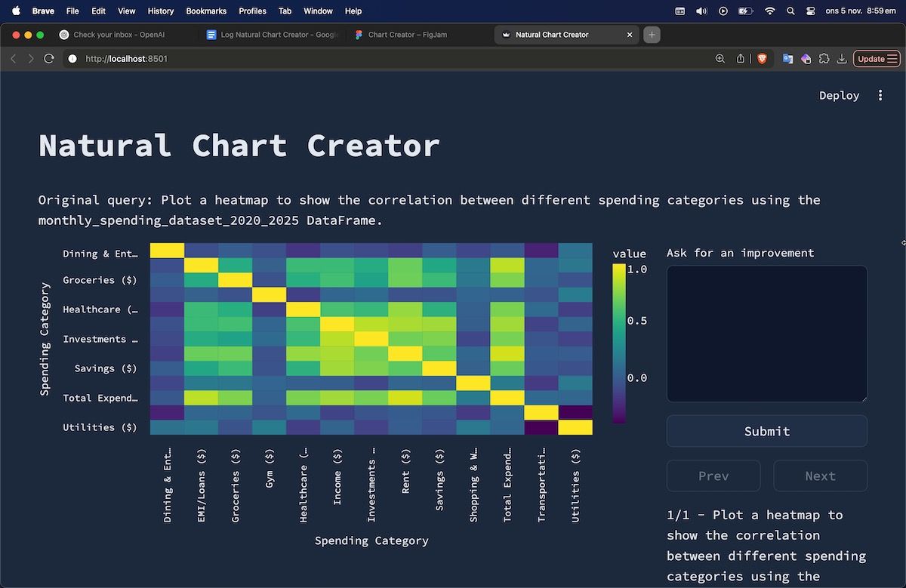The image size is (906, 588).
Task: Open the browser extensions puzzle icon
Action: (x=824, y=58)
